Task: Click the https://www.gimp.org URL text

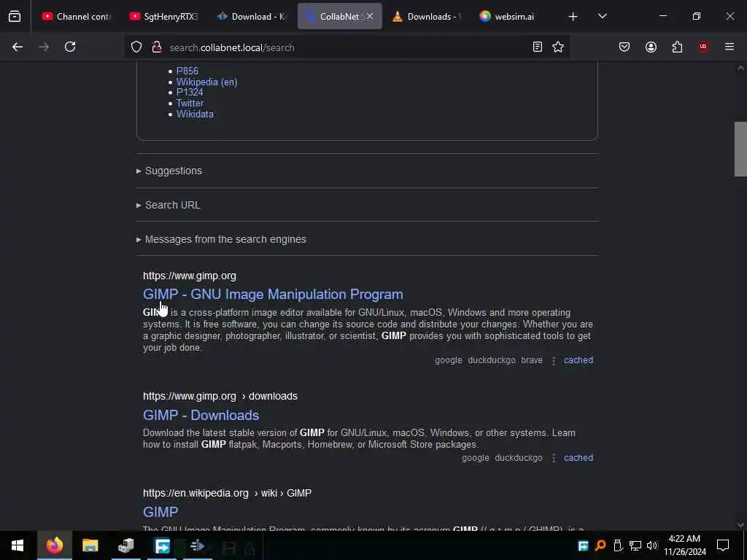Action: coord(190,276)
